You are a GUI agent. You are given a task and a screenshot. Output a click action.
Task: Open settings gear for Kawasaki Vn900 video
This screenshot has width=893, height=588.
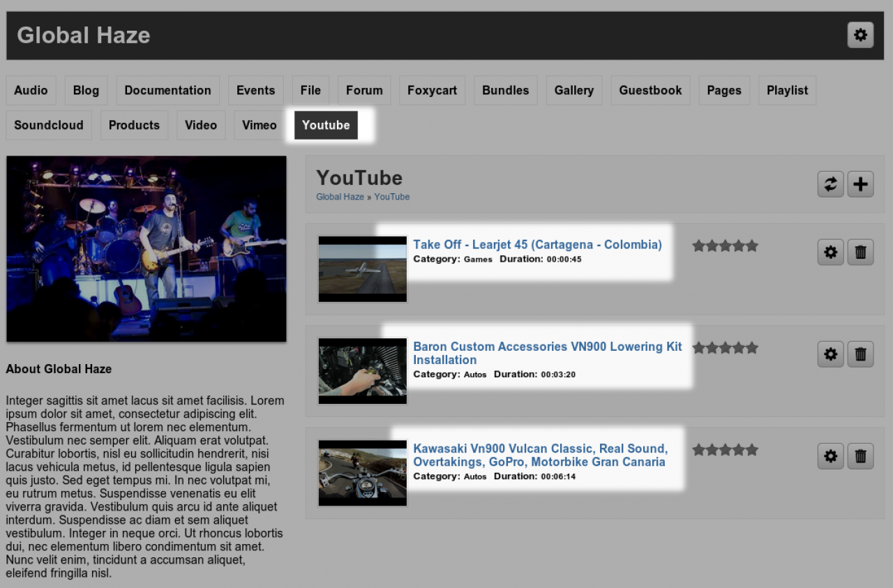click(x=830, y=456)
